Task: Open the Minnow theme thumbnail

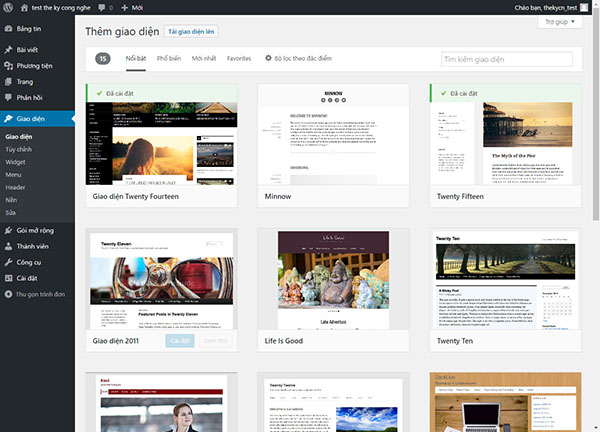Action: 333,135
